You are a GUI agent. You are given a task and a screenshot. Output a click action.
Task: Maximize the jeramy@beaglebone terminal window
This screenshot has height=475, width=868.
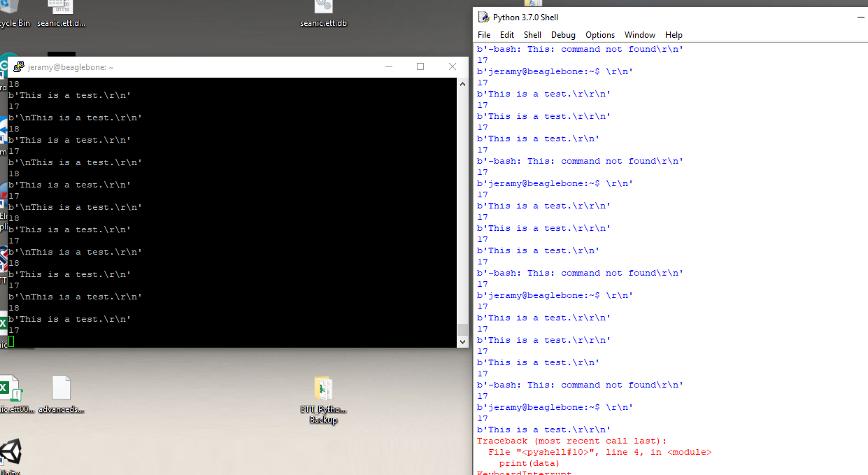(x=420, y=67)
